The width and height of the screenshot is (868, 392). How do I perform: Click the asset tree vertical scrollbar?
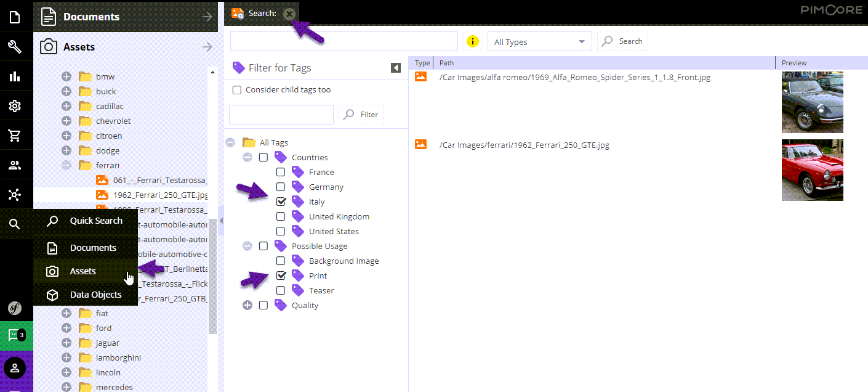pos(213,276)
